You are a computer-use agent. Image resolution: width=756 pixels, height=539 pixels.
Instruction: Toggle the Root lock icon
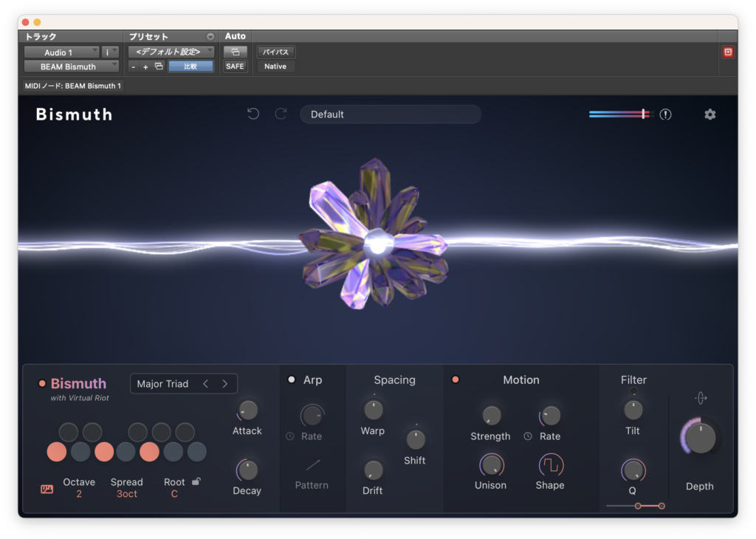(x=196, y=481)
